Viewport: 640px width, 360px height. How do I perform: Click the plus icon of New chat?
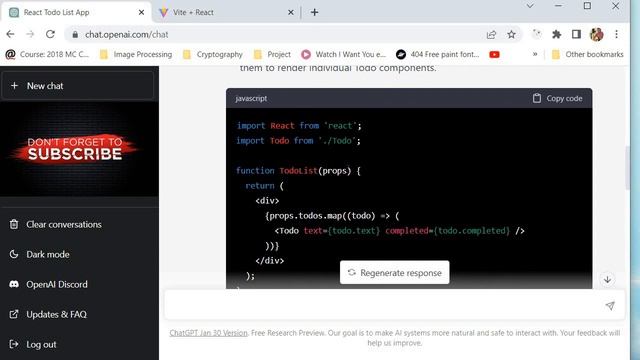pyautogui.click(x=14, y=86)
